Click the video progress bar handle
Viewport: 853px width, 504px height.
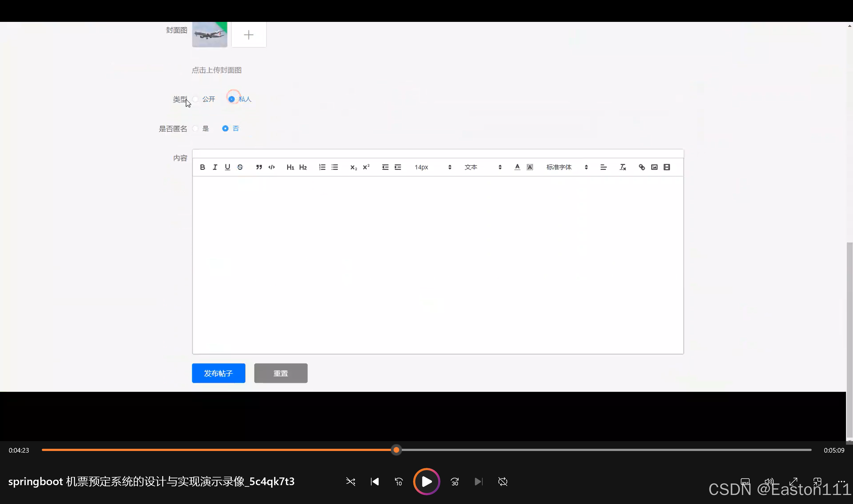pos(396,450)
